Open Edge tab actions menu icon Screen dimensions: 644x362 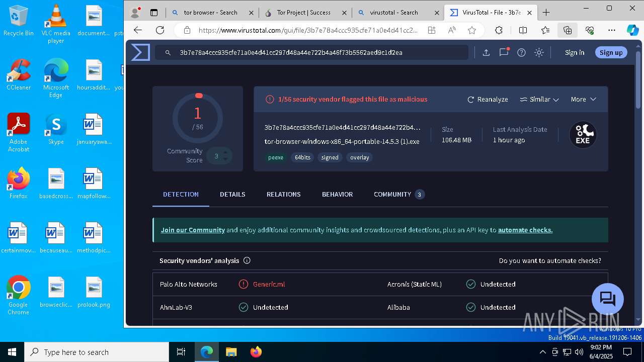point(154,13)
